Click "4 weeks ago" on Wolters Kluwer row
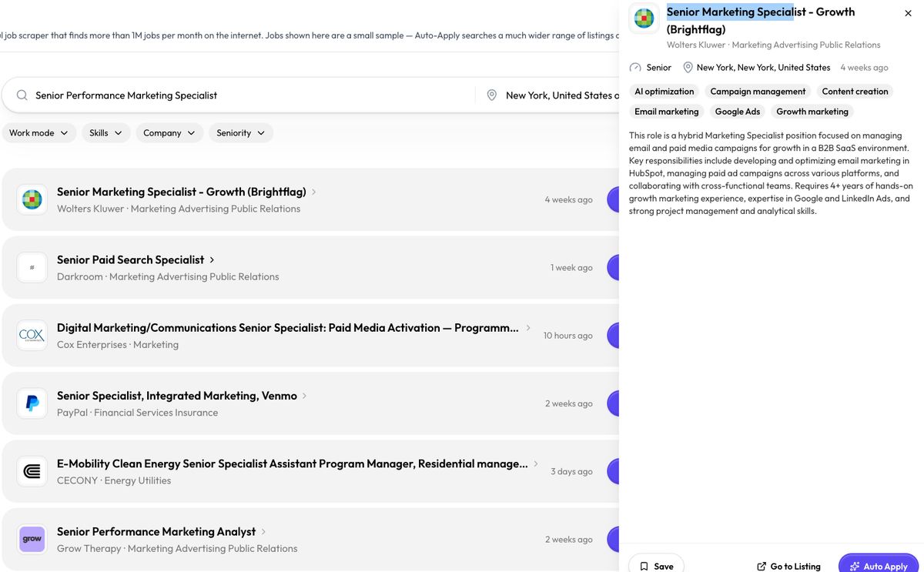The width and height of the screenshot is (924, 572). [x=569, y=199]
